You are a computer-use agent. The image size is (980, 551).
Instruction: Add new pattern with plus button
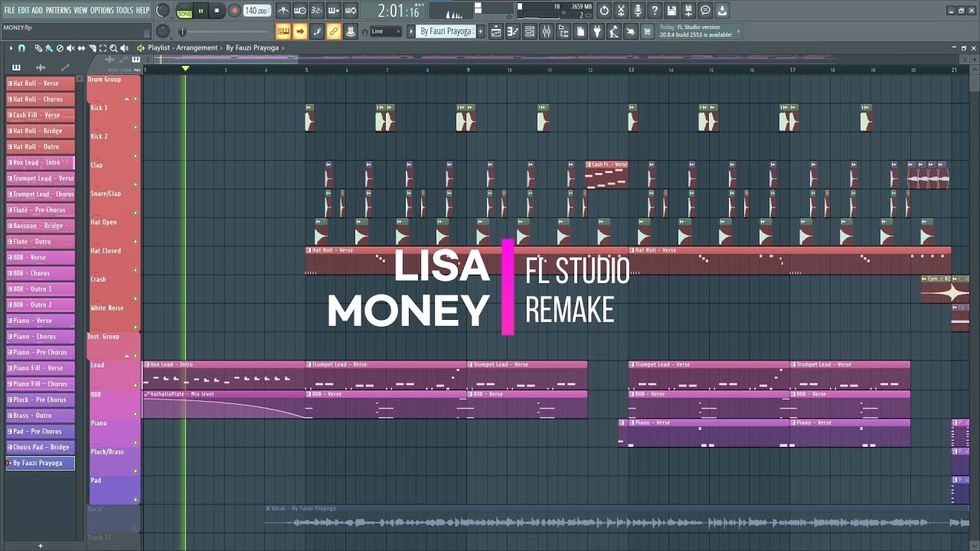[x=481, y=31]
